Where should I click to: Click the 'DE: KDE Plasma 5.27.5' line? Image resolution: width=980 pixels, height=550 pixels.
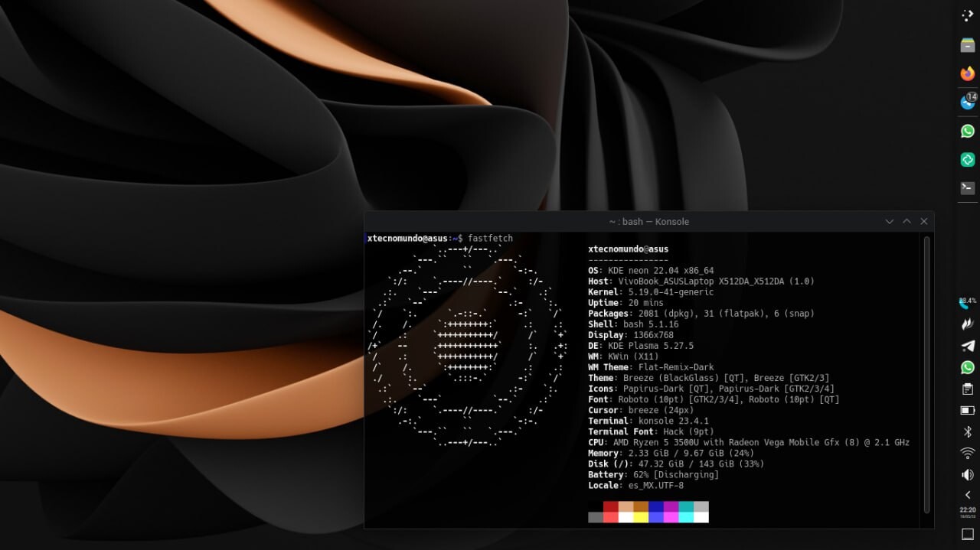[x=641, y=346]
